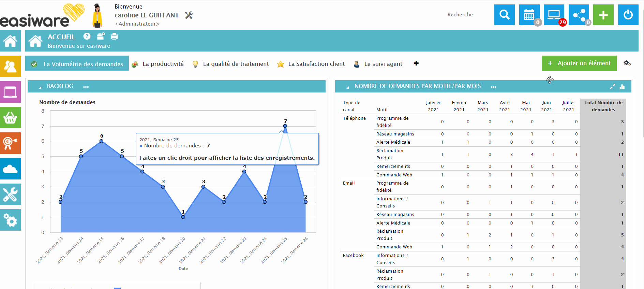
Task: Open the contacts icon in left sidebar
Action: [x=10, y=66]
